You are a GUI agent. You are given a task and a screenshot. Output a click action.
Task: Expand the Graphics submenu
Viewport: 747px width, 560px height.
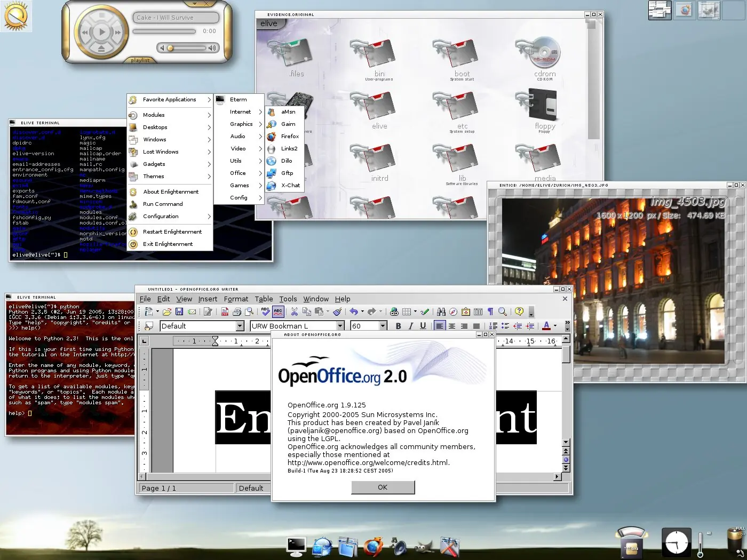point(239,124)
